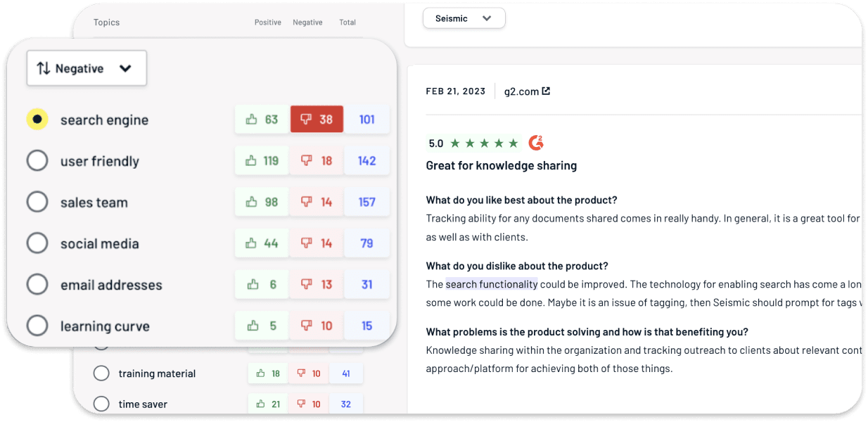Click total 157 for sales team
This screenshot has width=868, height=422.
pos(367,202)
